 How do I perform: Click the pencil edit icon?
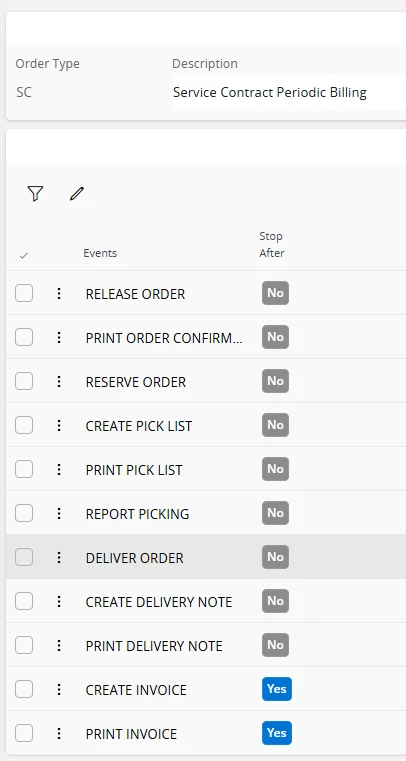click(77, 194)
